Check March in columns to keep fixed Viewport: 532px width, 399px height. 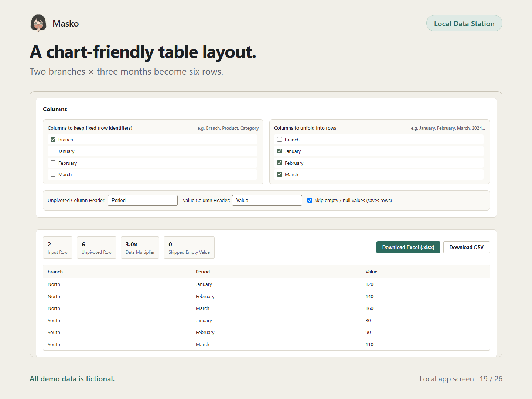pos(53,174)
